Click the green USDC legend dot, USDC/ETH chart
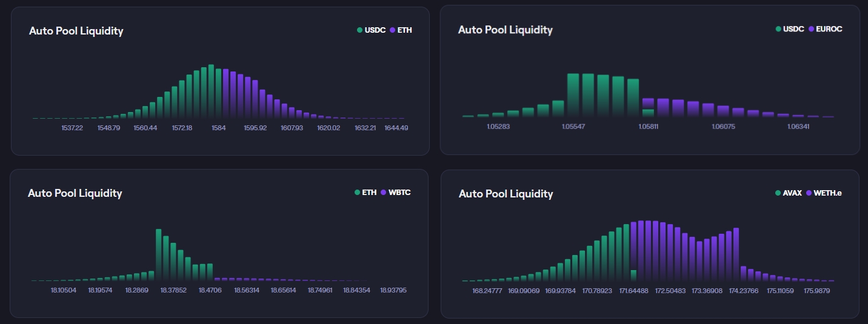The width and height of the screenshot is (868, 324). click(x=360, y=30)
